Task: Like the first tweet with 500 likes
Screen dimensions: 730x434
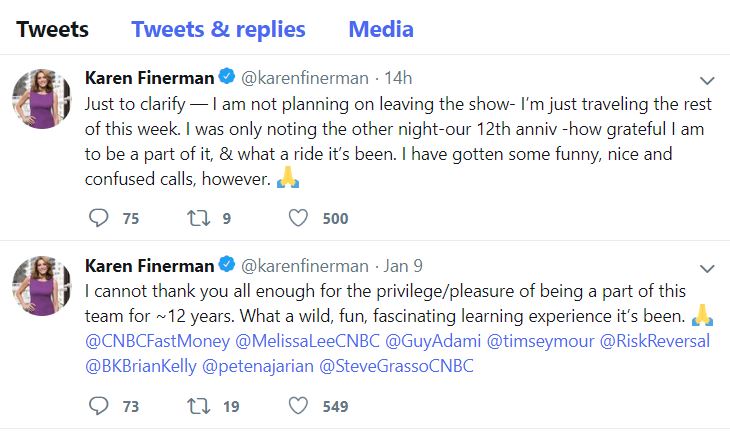Action: pos(299,218)
